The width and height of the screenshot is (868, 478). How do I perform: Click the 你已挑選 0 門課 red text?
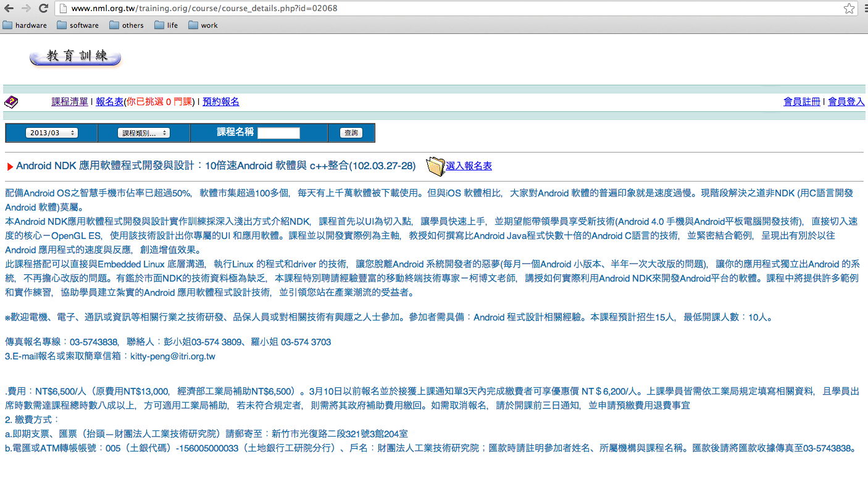pos(161,102)
